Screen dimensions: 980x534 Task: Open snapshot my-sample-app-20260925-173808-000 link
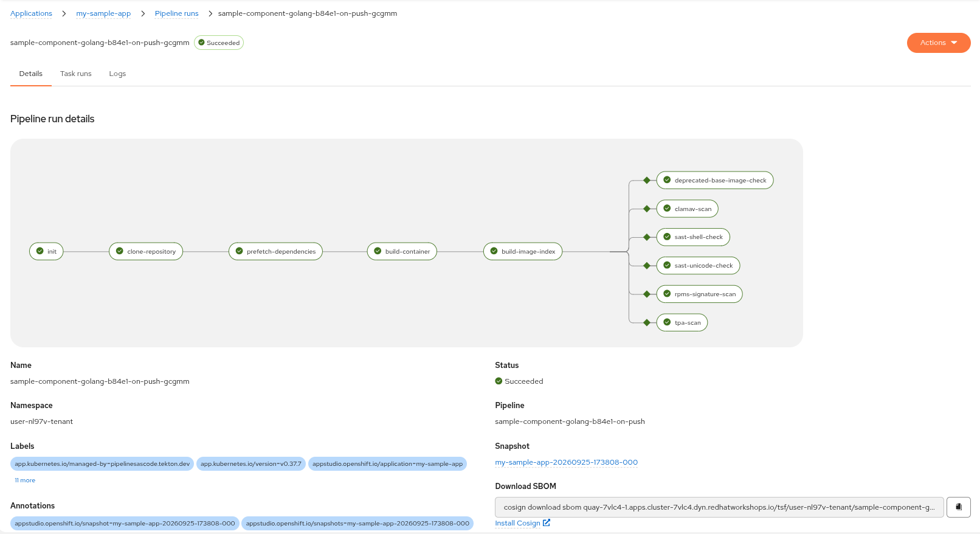tap(567, 462)
